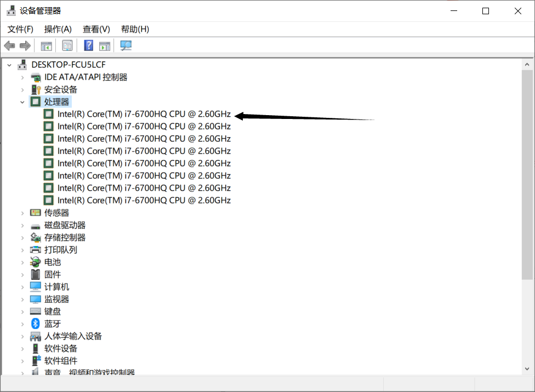The width and height of the screenshot is (535, 392).
Task: Click the 软件设备 icon
Action: coord(36,348)
